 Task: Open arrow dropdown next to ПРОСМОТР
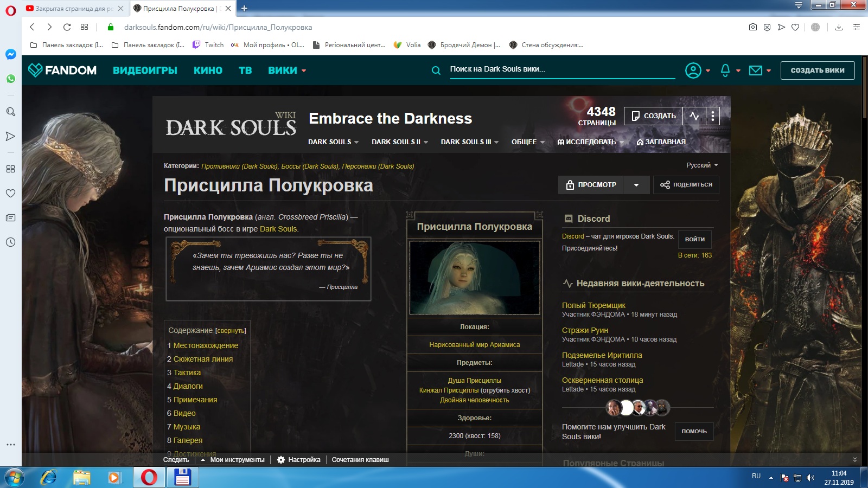pos(636,185)
